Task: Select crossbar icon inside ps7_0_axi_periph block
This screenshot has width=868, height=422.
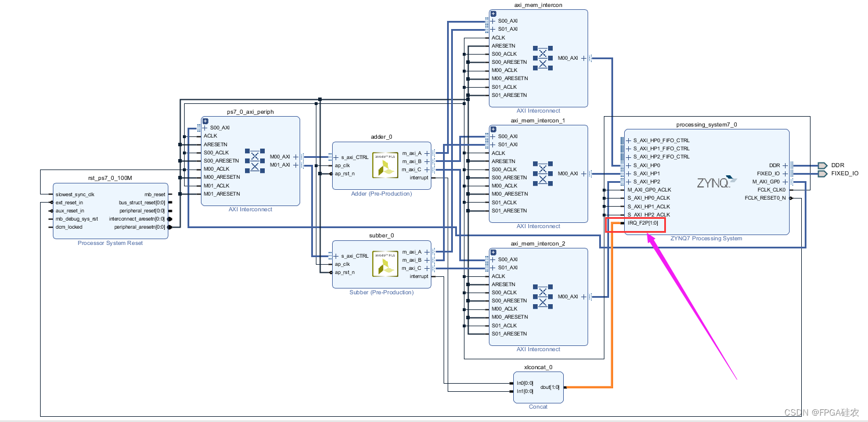Action: 254,161
